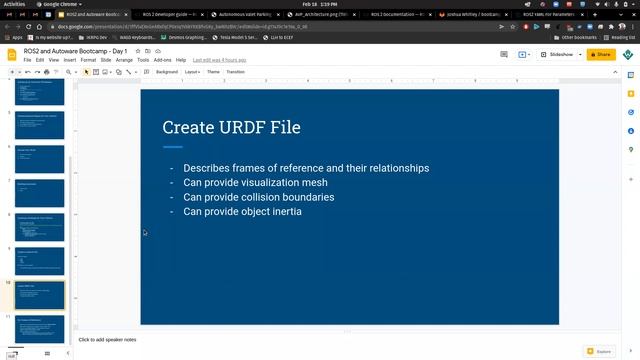This screenshot has width=640, height=360.
Task: Open the Slide menu
Action: click(x=106, y=60)
